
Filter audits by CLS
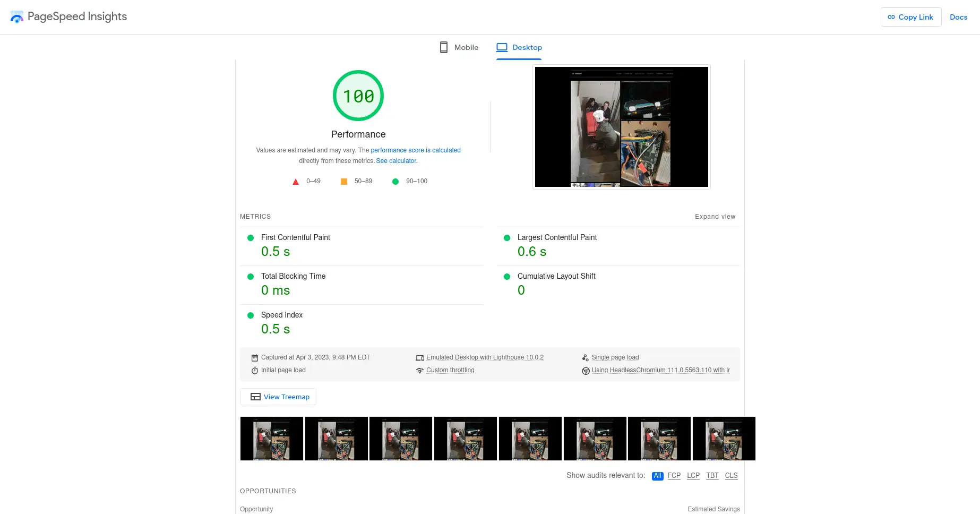[732, 476]
